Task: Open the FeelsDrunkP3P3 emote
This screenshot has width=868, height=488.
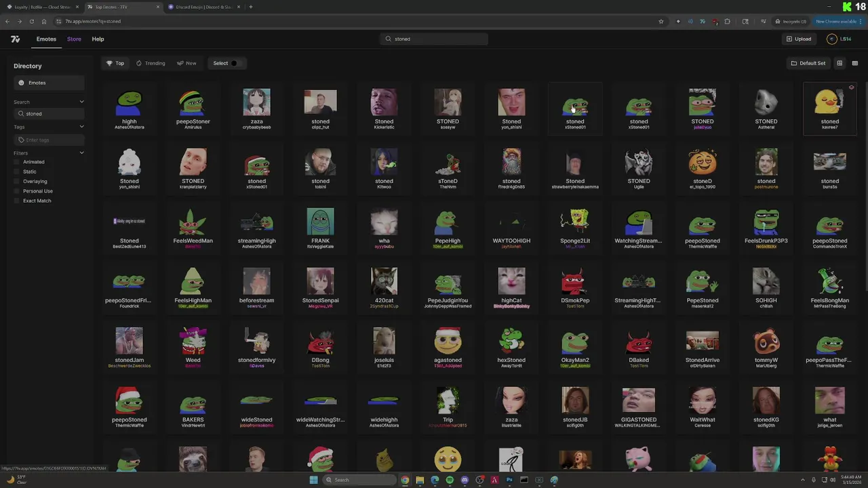Action: (x=766, y=228)
